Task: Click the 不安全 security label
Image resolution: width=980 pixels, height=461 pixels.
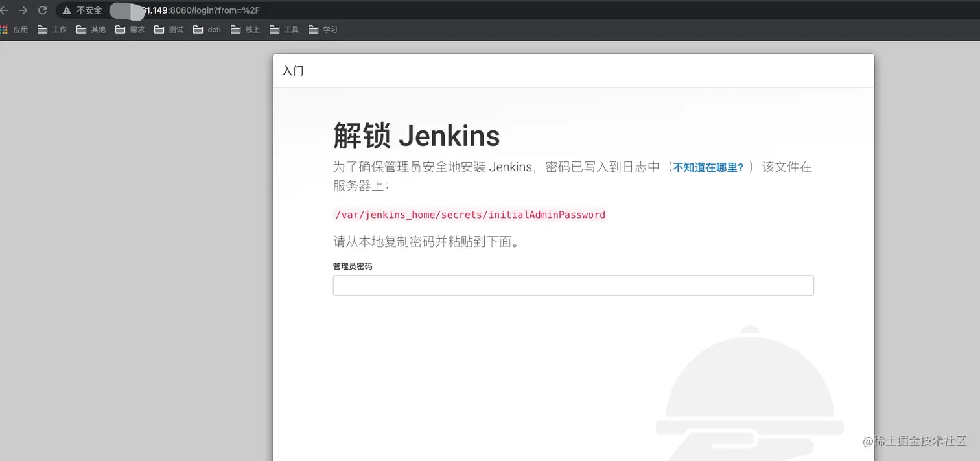Action: point(89,10)
